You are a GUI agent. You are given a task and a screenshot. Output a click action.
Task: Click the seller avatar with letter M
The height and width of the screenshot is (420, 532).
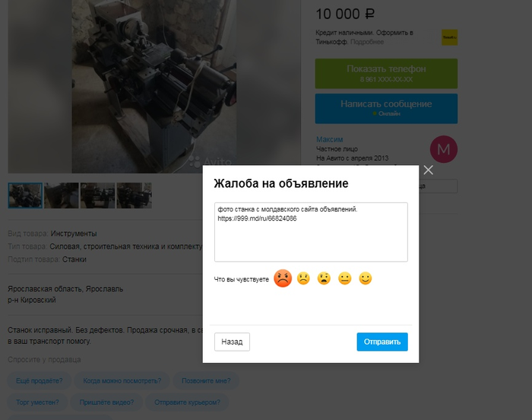[443, 149]
